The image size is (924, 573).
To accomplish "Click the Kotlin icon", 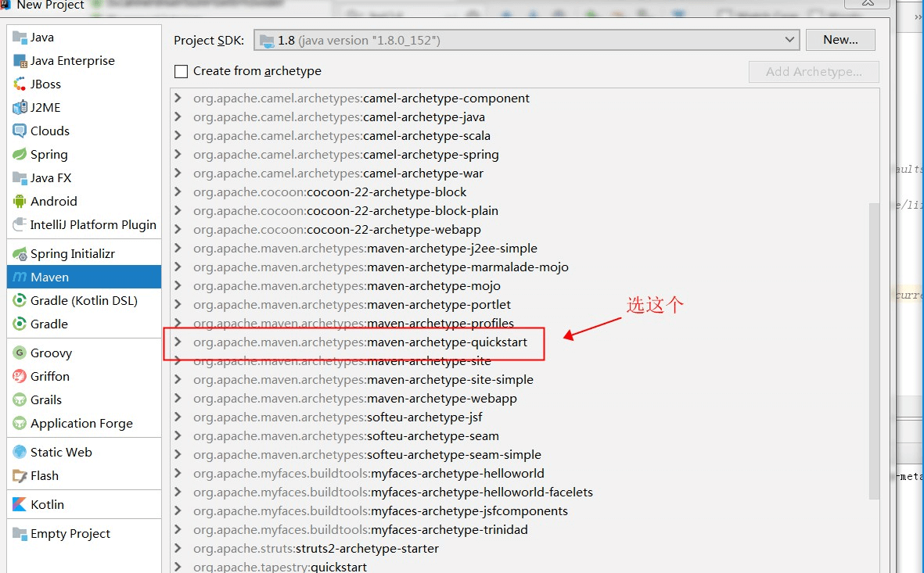I will 20,505.
